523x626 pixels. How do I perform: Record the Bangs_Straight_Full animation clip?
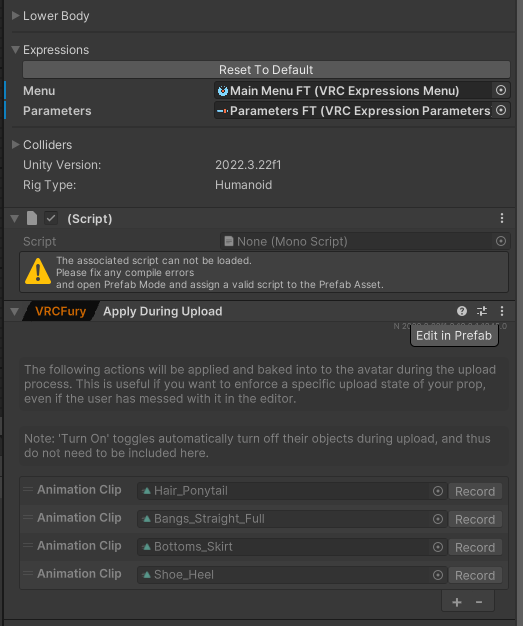[x=475, y=519]
